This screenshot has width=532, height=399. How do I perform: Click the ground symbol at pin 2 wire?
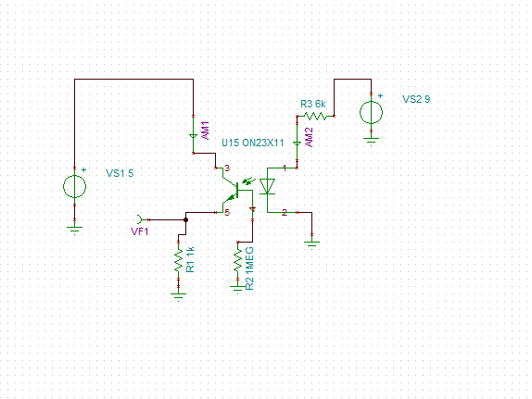coord(311,245)
